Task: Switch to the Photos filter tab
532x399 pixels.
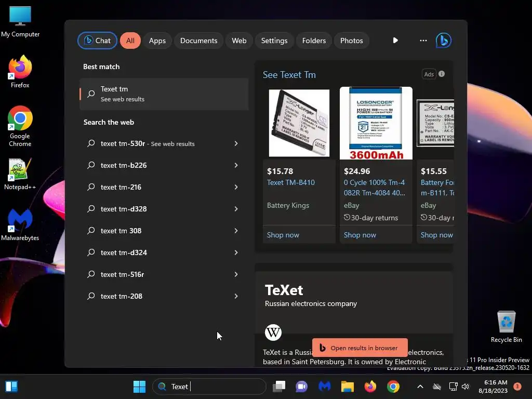Action: pyautogui.click(x=352, y=41)
